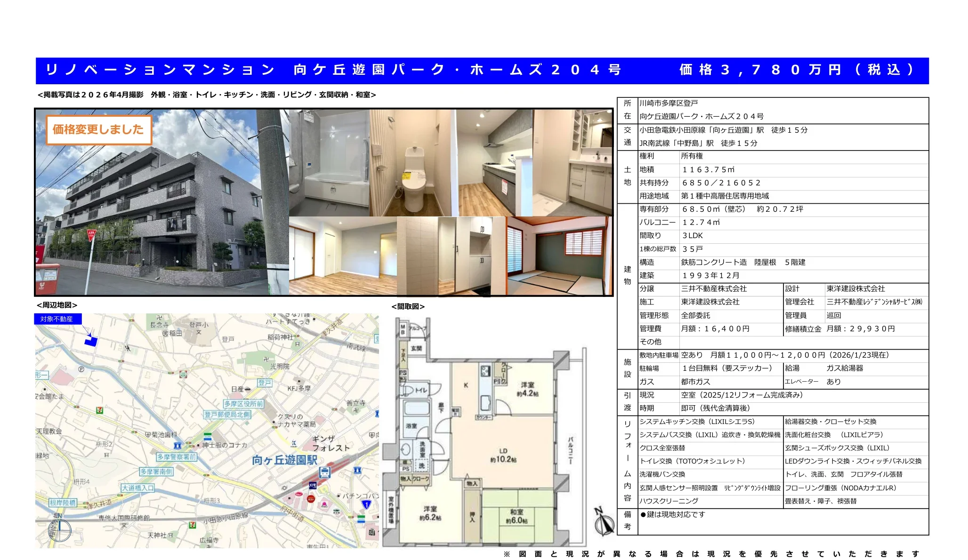The height and width of the screenshot is (560, 968).
Task: Click the 大道橋入口 intersection label
Action: click(x=138, y=488)
